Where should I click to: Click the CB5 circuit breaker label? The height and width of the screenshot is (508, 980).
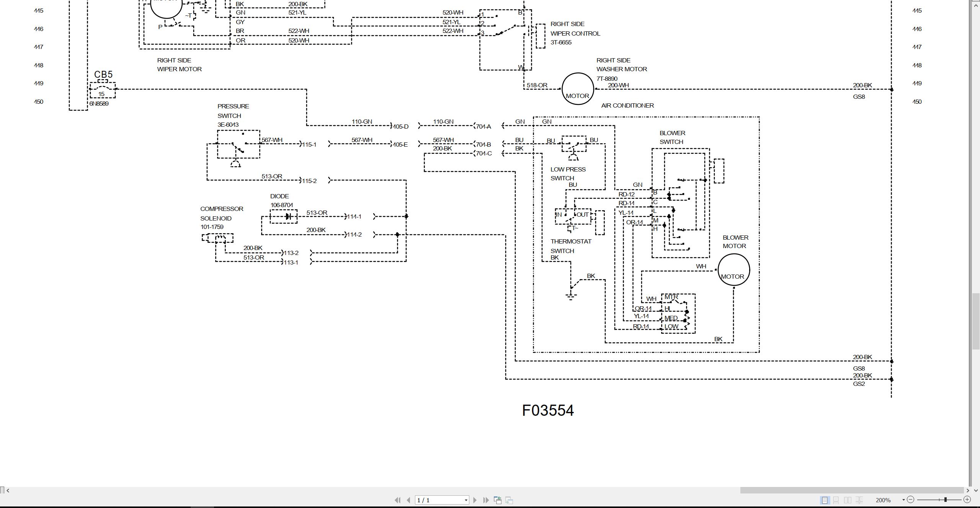point(103,75)
